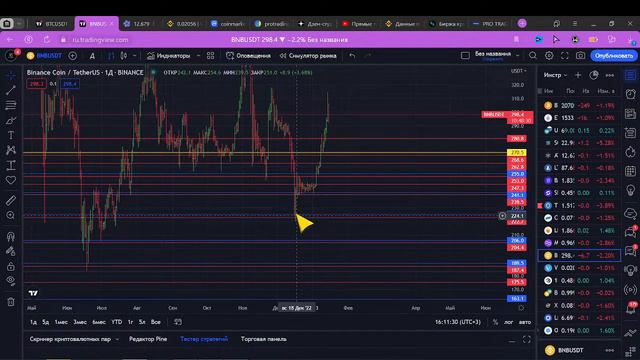640x360 pixels.
Task: Select the trend line drawing tool
Action: [x=11, y=90]
